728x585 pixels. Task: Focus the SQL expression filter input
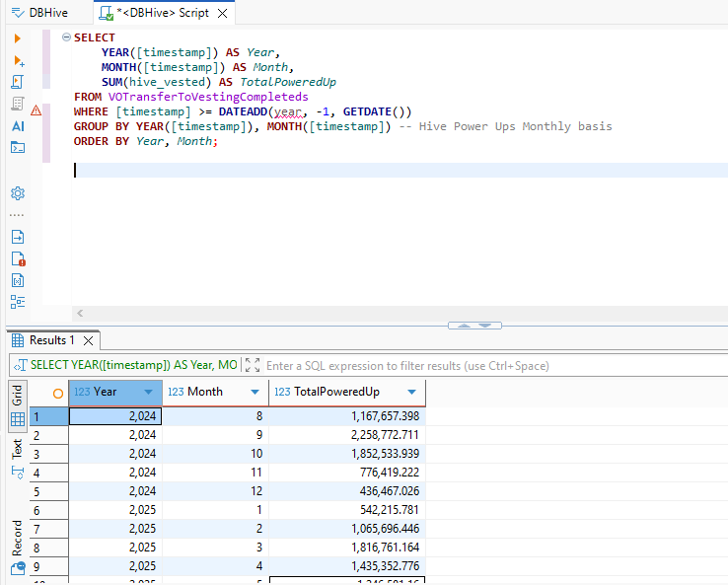tap(494, 366)
